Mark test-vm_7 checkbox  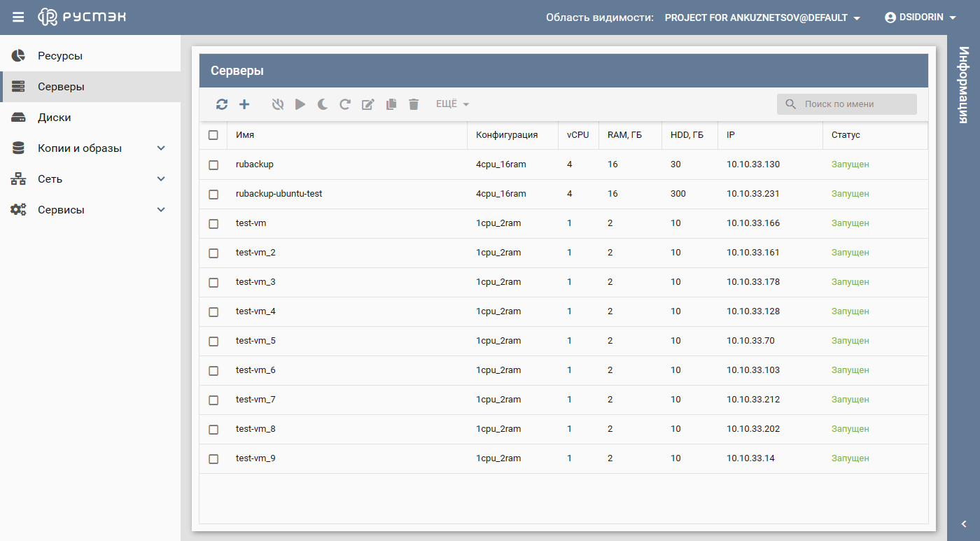pyautogui.click(x=213, y=400)
